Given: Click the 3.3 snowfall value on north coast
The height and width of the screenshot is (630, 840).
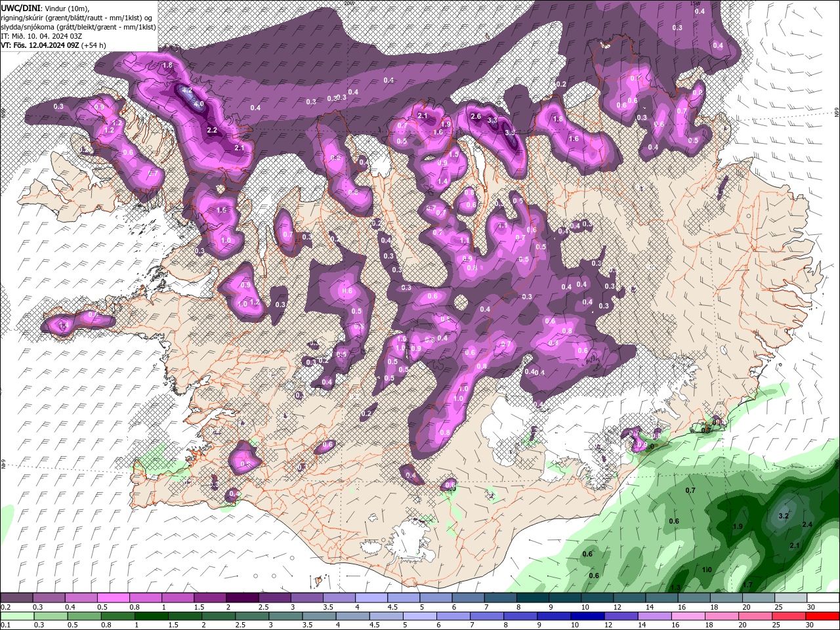Looking at the screenshot, I should point(493,120).
